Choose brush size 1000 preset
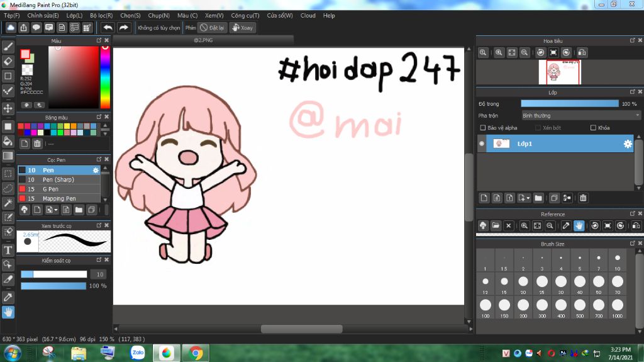The width and height of the screenshot is (644, 362). point(618,308)
